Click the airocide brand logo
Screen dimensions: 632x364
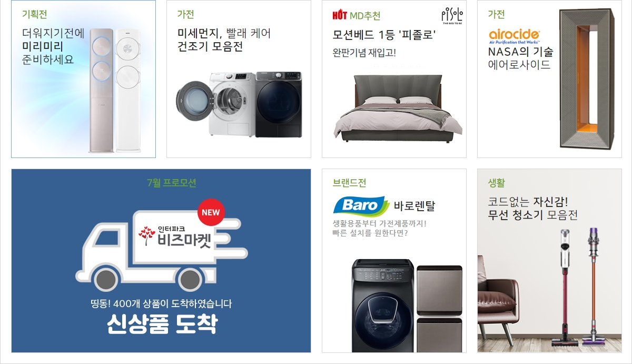click(x=515, y=36)
